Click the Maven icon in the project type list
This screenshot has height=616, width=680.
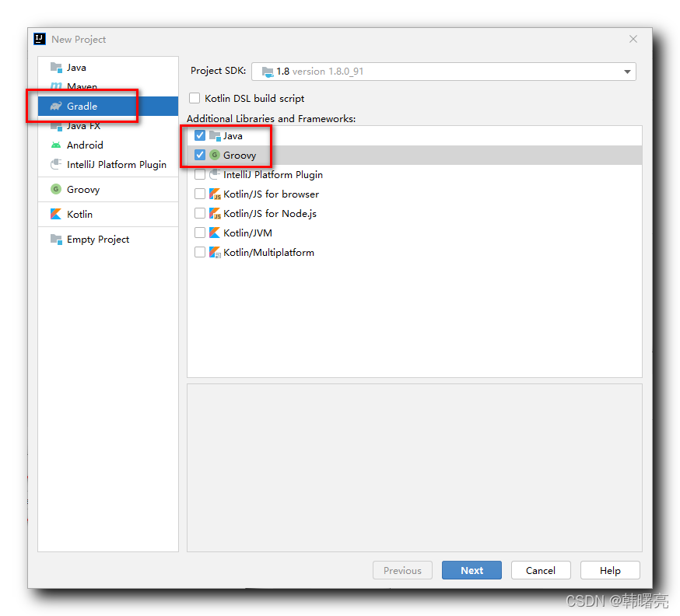(x=56, y=86)
